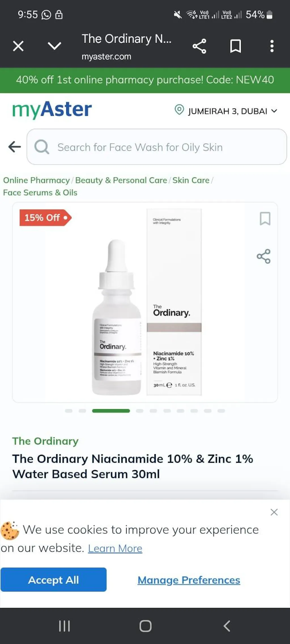Screen dimensions: 290x644
Task: Open the myAster home logo
Action: pyautogui.click(x=52, y=110)
